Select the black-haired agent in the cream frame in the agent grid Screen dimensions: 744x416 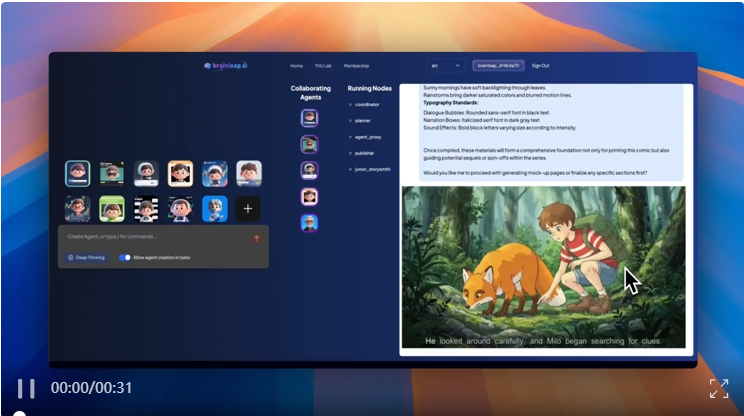pyautogui.click(x=180, y=173)
